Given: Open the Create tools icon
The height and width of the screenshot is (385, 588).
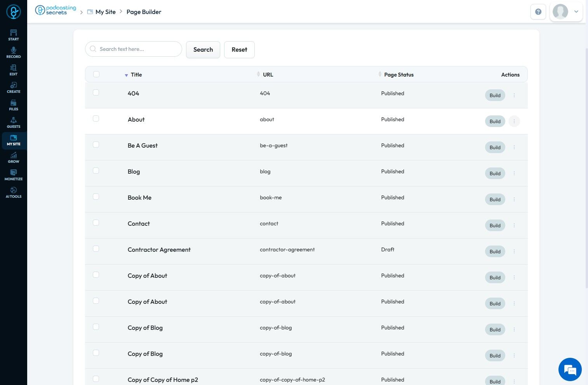Looking at the screenshot, I should (x=13, y=87).
